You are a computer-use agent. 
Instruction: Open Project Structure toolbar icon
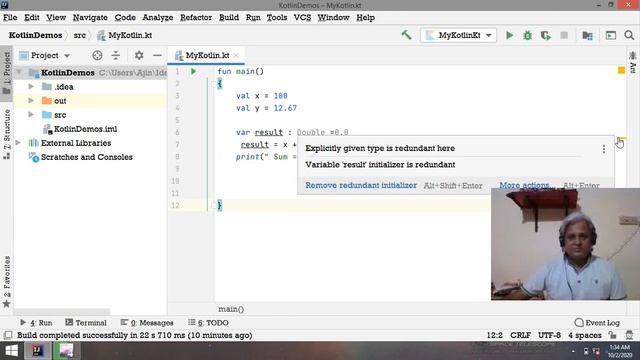[587, 36]
